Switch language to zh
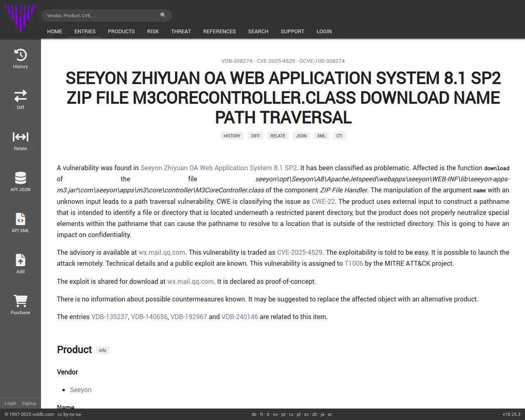Image resolution: width=525 pixels, height=420 pixels. pyautogui.click(x=315, y=414)
